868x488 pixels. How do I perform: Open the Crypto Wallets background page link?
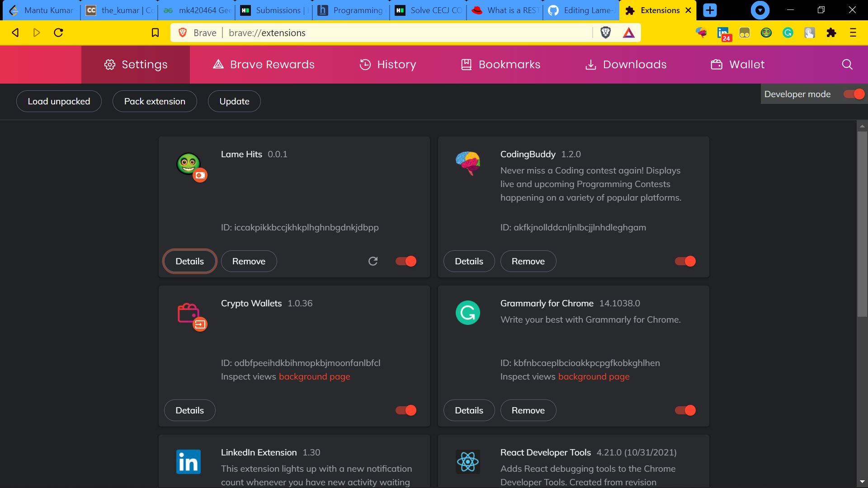(314, 376)
